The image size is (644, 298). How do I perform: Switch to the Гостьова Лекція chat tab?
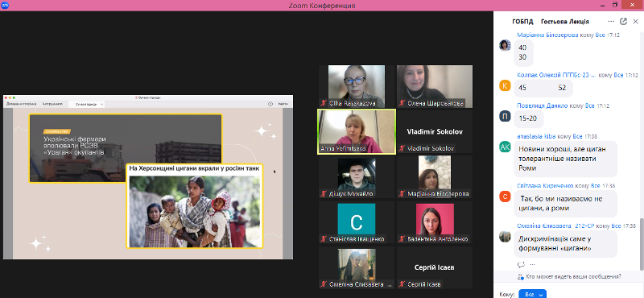565,22
